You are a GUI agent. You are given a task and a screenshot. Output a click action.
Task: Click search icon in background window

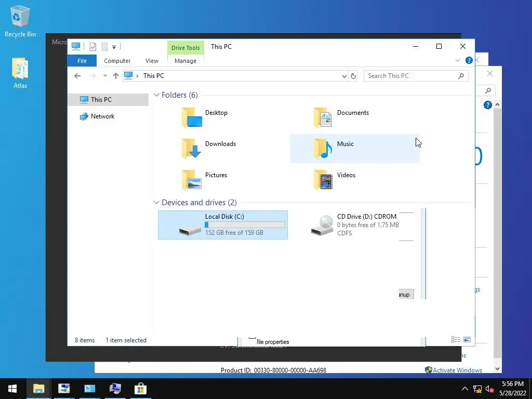488,90
